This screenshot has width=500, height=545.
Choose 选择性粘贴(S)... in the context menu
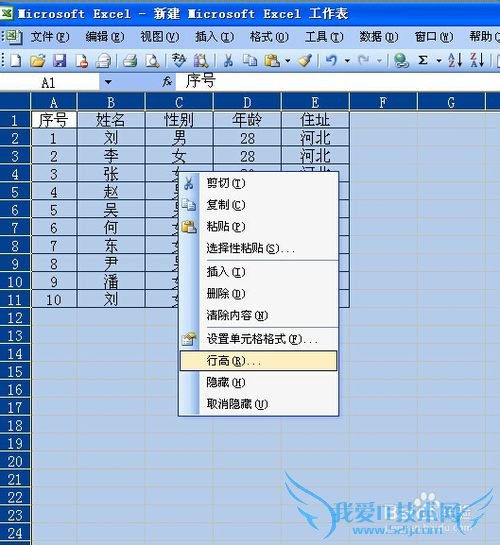tap(259, 248)
